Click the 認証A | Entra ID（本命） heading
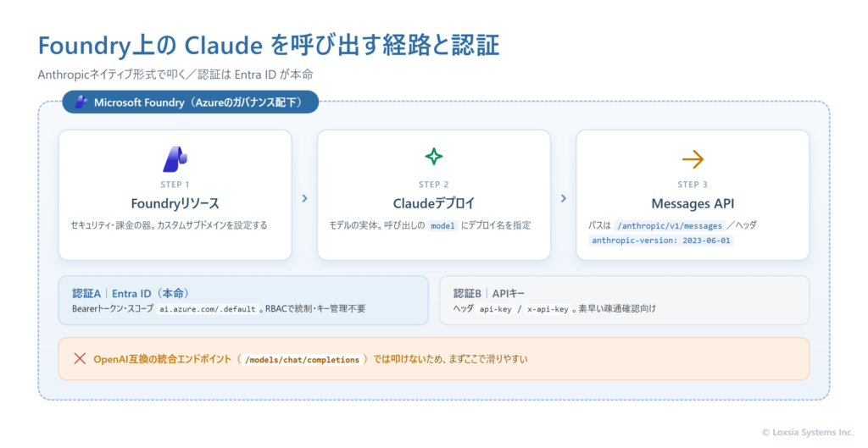The height and width of the screenshot is (448, 868). [x=131, y=293]
